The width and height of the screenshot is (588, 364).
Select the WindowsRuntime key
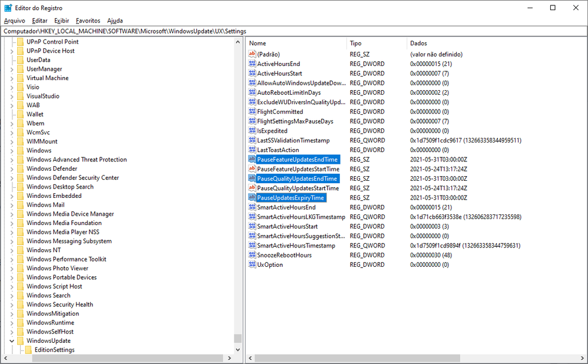50,322
